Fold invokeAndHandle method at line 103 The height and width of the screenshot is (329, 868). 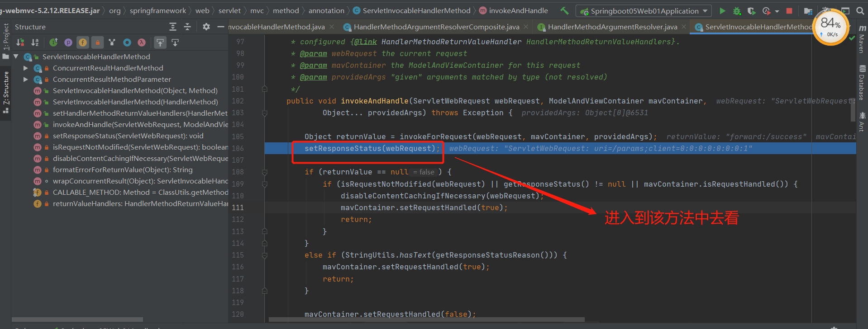[265, 113]
